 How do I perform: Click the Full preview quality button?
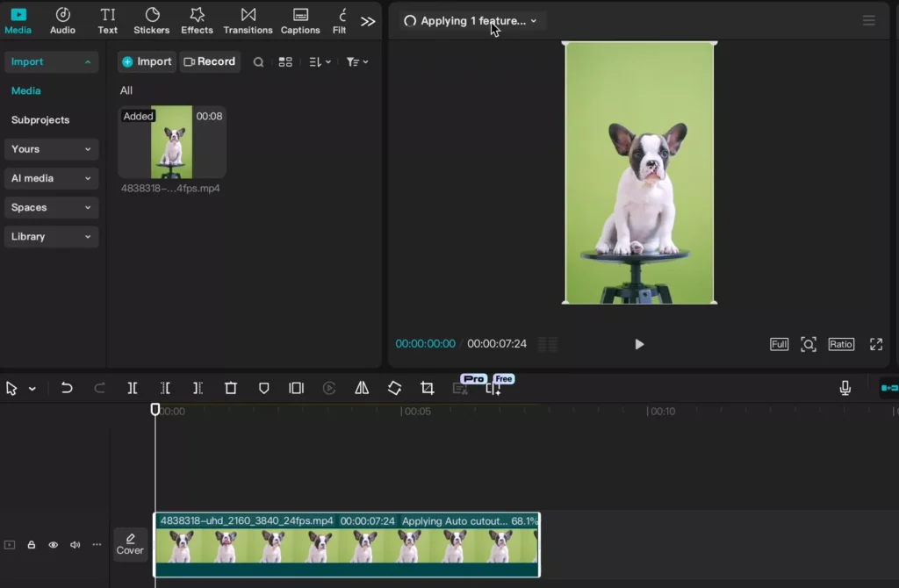[779, 344]
